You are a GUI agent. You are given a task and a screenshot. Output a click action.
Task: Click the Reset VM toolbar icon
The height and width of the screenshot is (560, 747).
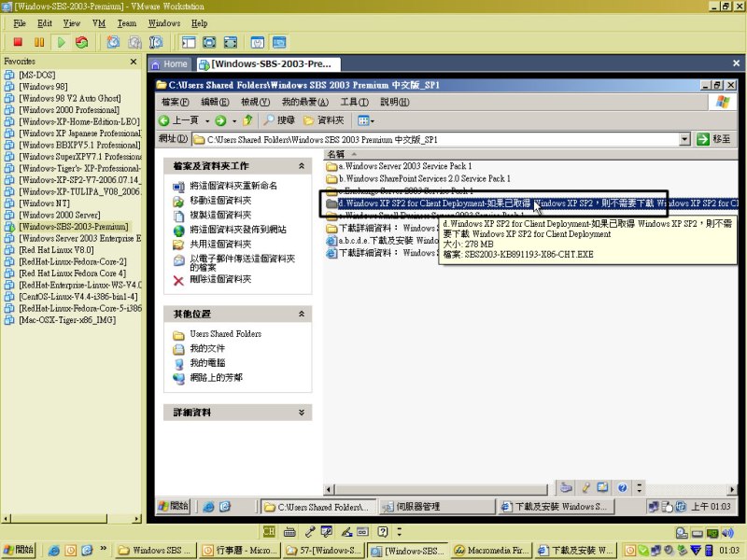tap(81, 42)
